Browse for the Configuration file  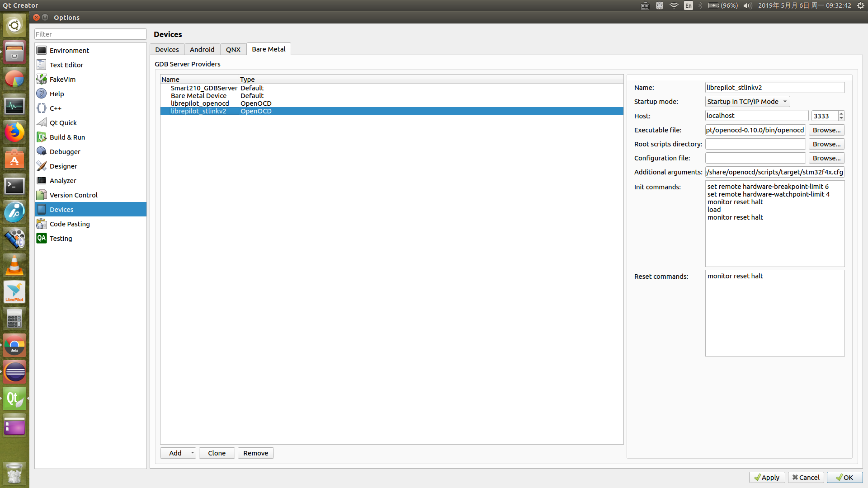pyautogui.click(x=826, y=158)
